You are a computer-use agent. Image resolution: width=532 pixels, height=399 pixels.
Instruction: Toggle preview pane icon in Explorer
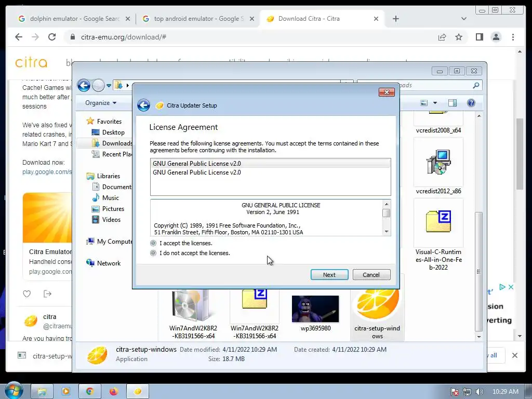[453, 103]
